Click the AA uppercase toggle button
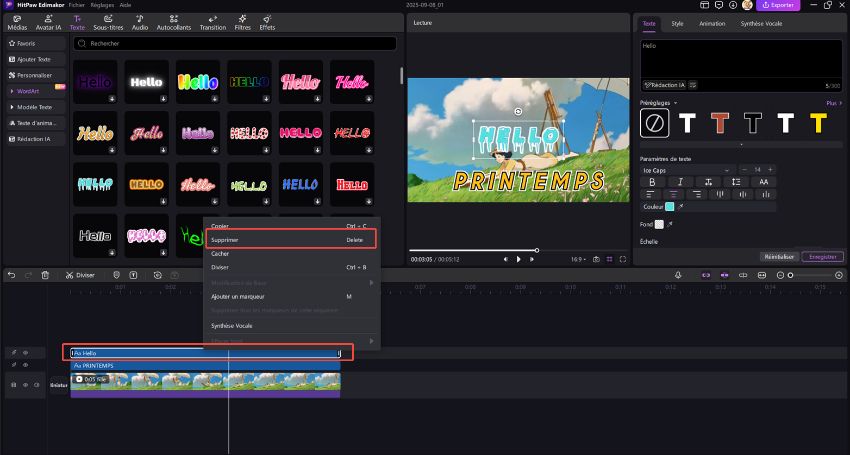 [x=764, y=182]
